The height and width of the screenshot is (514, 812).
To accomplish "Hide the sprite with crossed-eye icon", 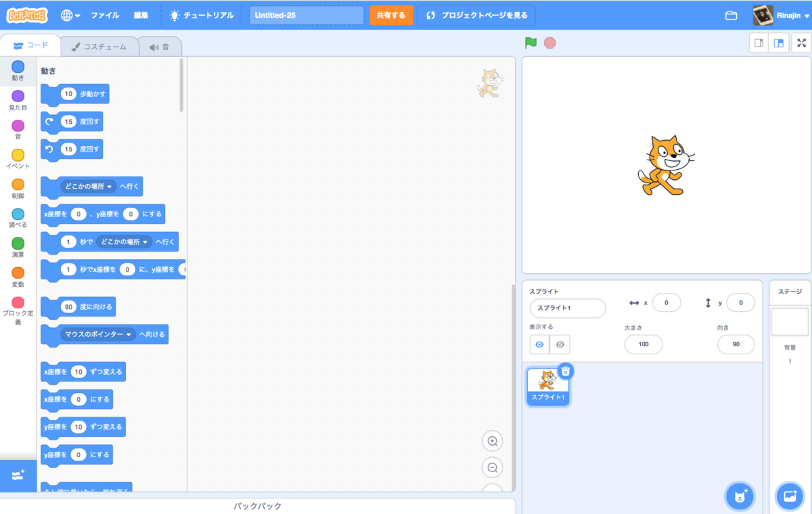I will (560, 344).
